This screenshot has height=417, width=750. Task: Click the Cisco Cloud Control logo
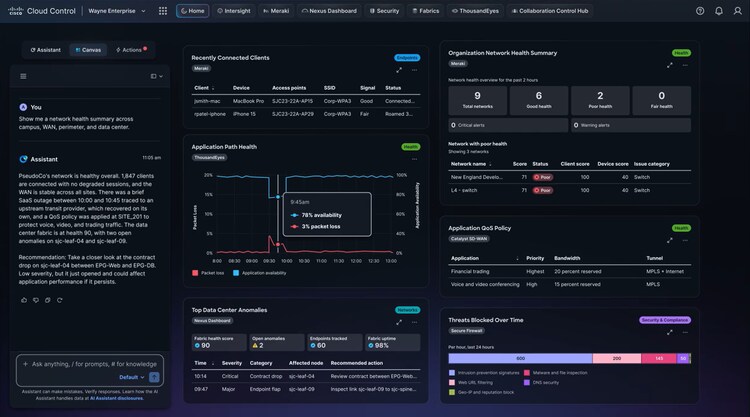click(x=42, y=11)
